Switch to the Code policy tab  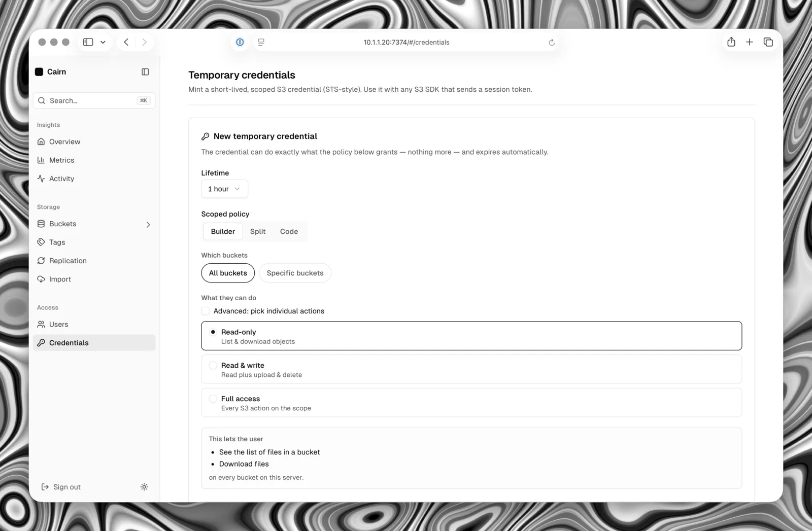289,231
